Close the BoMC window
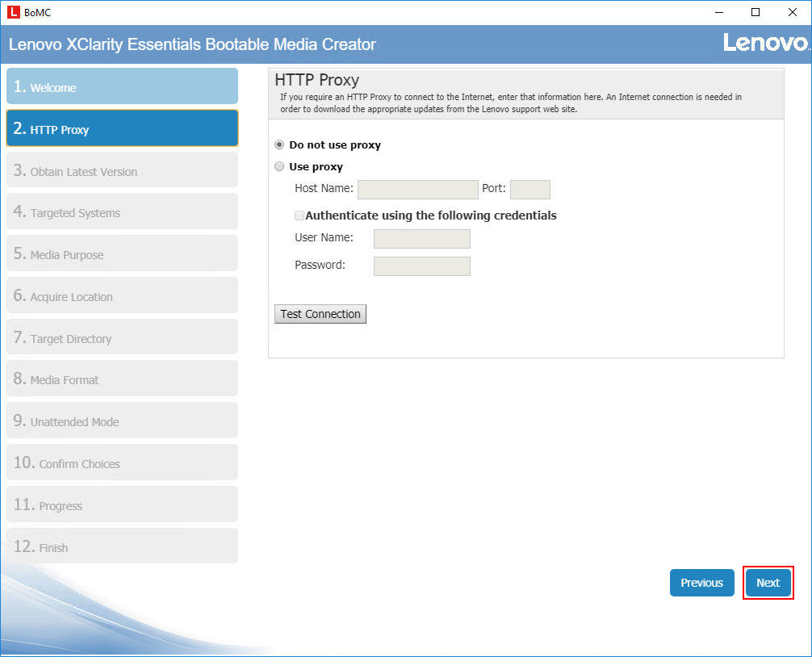This screenshot has height=657, width=812. [793, 12]
